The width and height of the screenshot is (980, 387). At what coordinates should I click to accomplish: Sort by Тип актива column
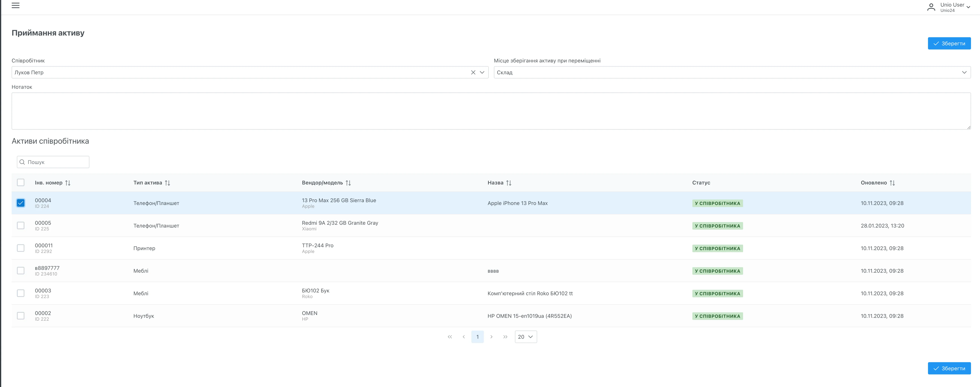pyautogui.click(x=167, y=183)
